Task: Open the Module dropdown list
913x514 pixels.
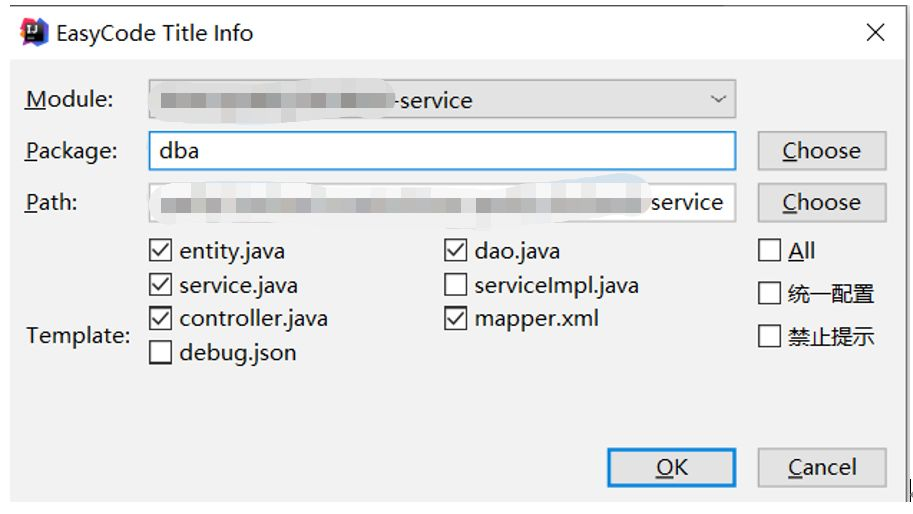Action: pos(442,100)
